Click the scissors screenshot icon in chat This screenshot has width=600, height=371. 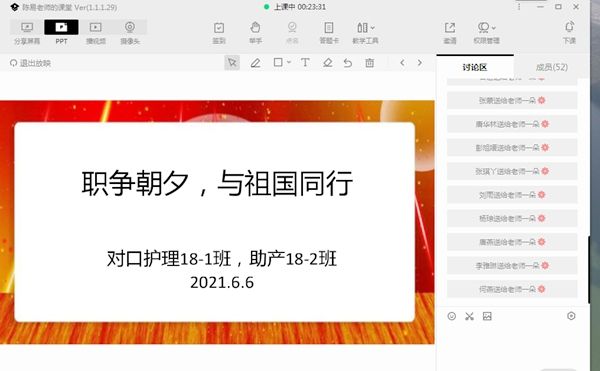469,316
